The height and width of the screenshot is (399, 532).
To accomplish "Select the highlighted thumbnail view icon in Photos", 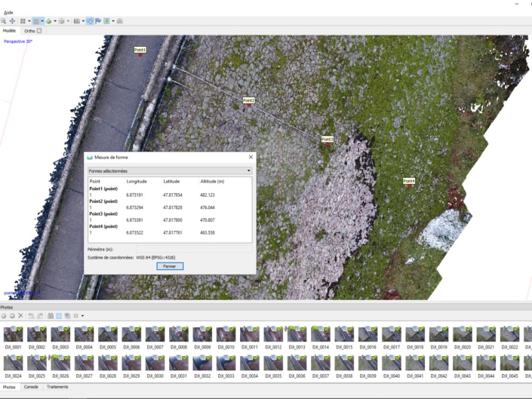I will coord(59,315).
